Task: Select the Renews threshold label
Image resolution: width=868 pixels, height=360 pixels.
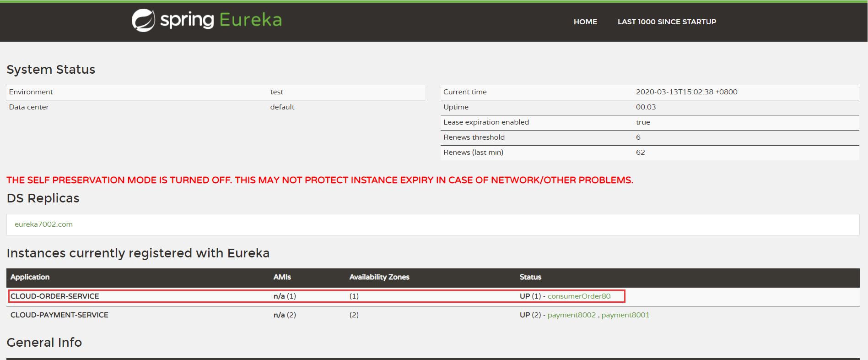Action: pos(474,137)
